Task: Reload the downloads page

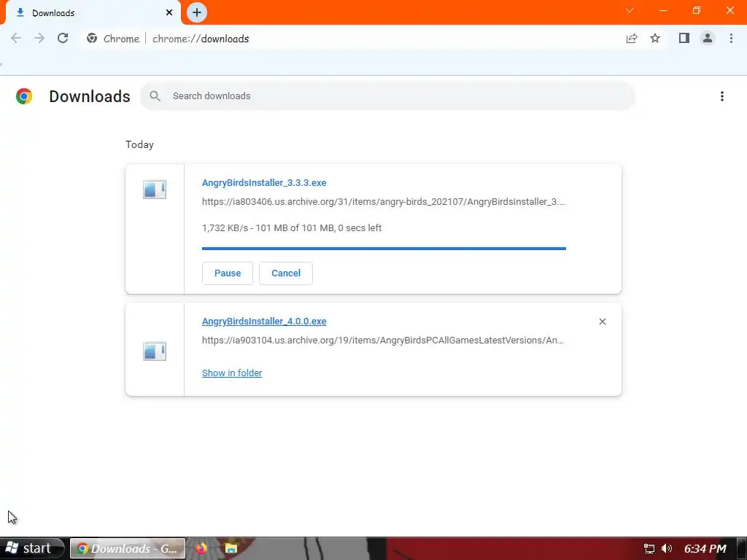Action: (63, 39)
